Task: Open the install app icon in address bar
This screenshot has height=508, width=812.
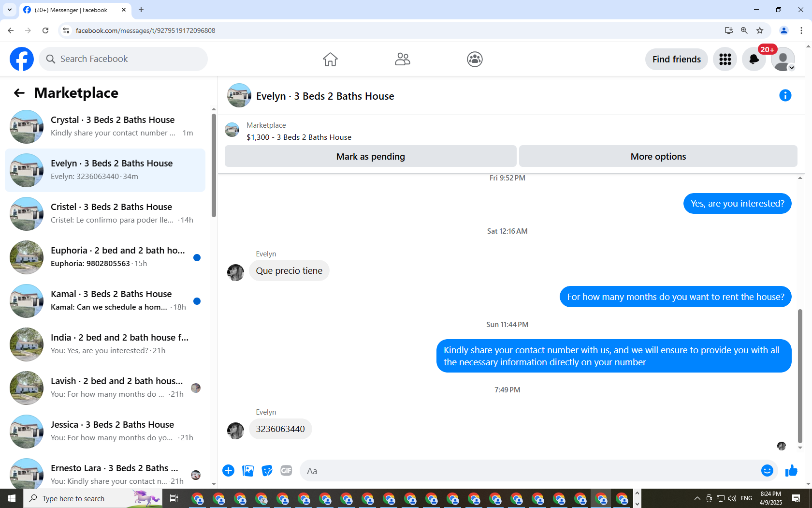Action: [x=729, y=30]
